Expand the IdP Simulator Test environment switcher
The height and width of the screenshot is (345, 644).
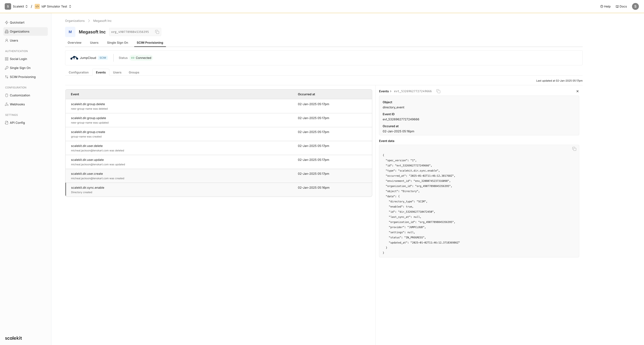coord(70,7)
